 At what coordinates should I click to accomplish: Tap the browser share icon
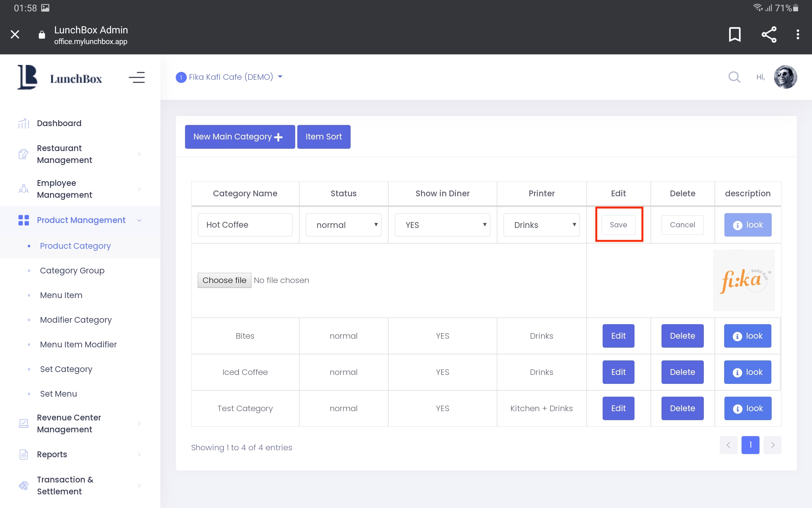click(769, 34)
